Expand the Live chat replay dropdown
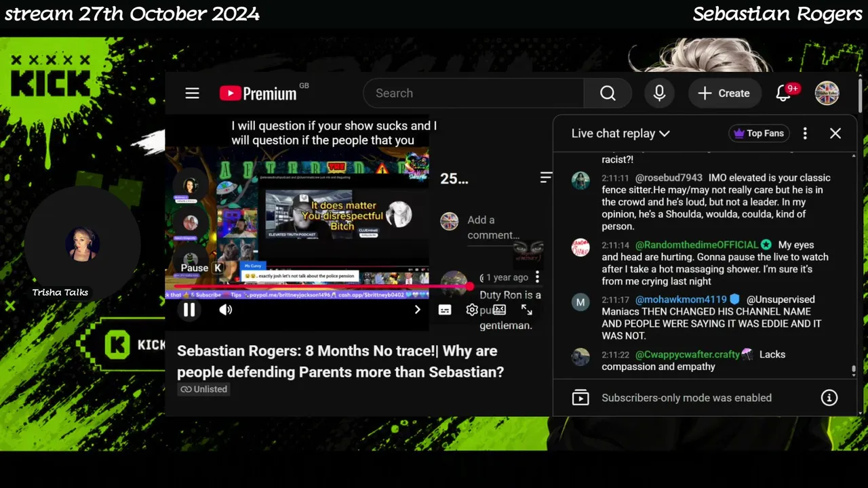868x488 pixels. tap(620, 134)
